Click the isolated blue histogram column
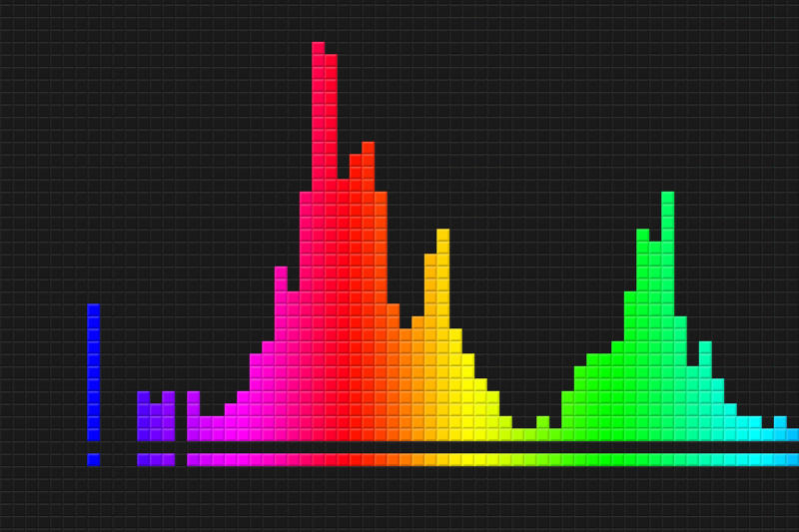Viewport: 799px width, 532px height. coord(93,371)
